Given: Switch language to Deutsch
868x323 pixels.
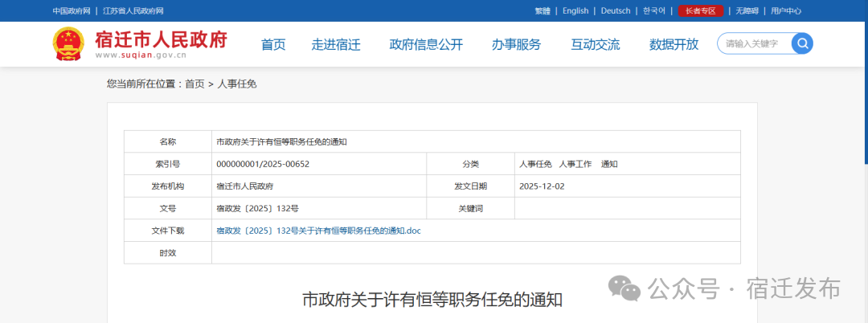Looking at the screenshot, I should (x=616, y=10).
